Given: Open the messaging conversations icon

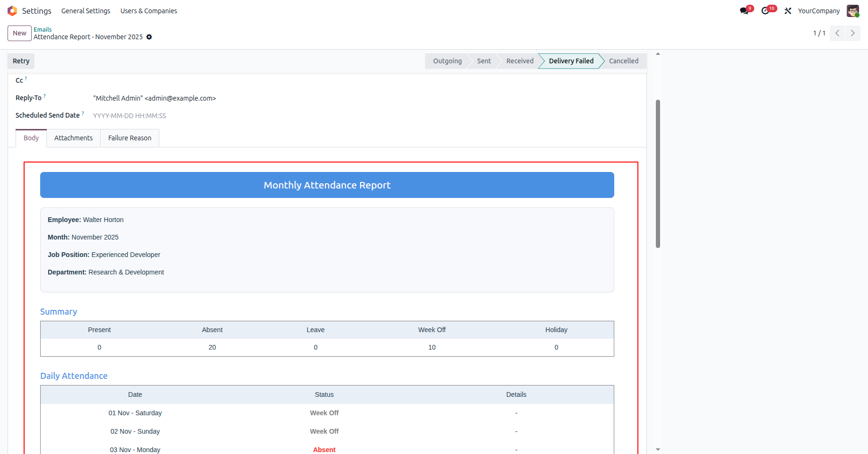Looking at the screenshot, I should pyautogui.click(x=743, y=10).
